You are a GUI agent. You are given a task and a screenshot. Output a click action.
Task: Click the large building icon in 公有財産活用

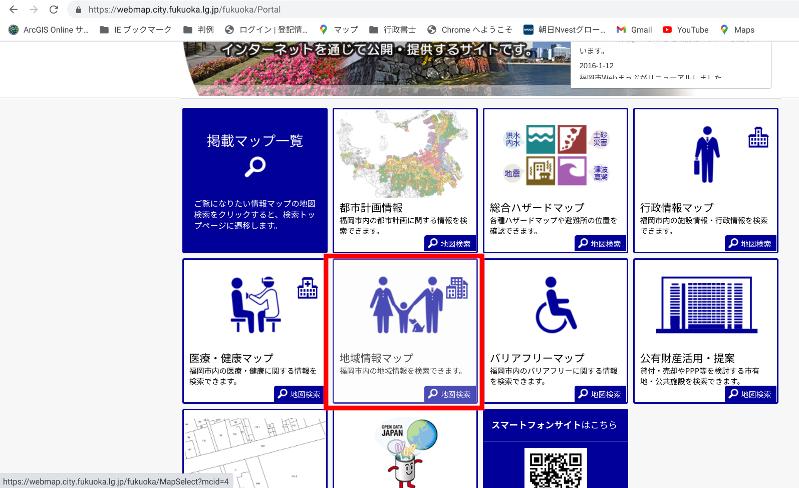point(706,305)
